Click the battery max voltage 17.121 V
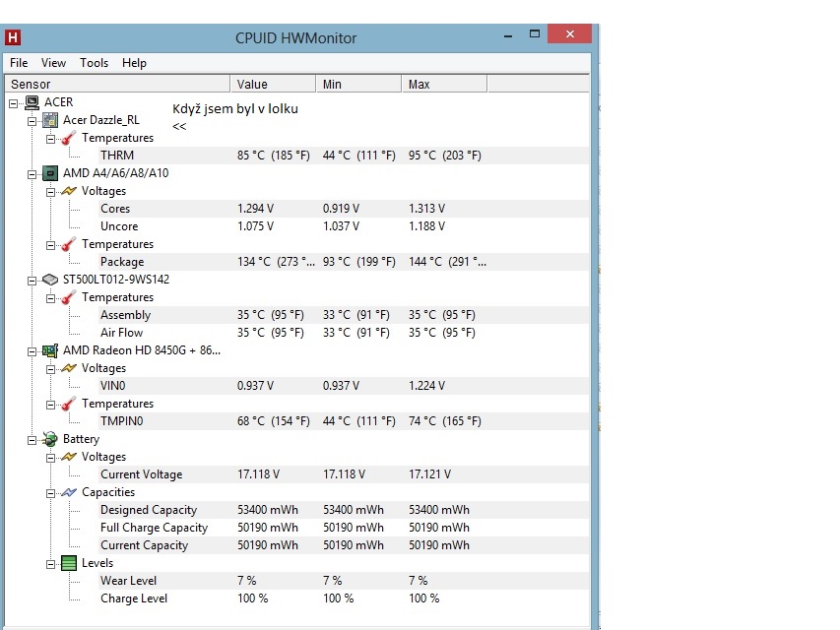 [429, 474]
